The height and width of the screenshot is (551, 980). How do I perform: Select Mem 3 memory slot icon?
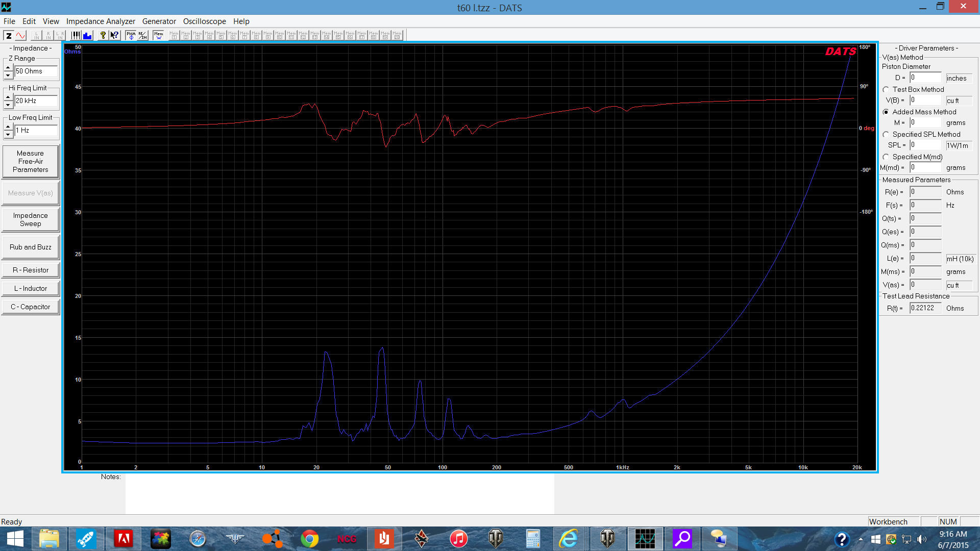tap(198, 35)
